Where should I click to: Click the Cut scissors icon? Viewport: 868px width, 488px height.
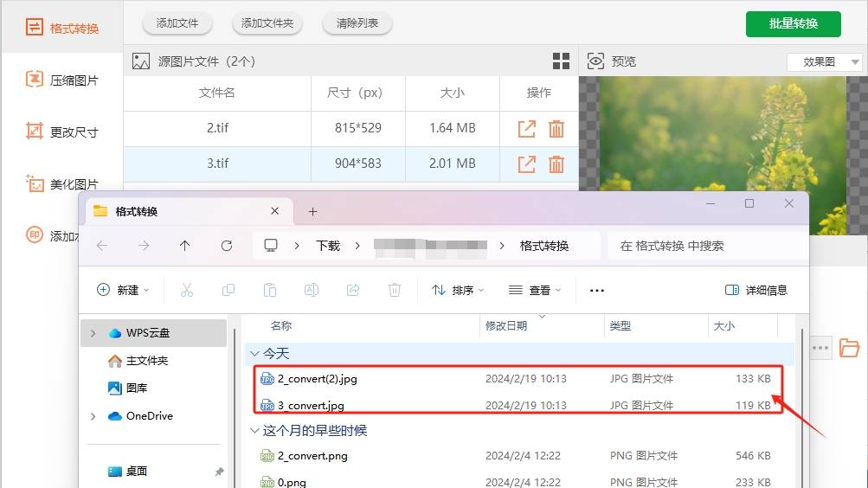pos(187,290)
